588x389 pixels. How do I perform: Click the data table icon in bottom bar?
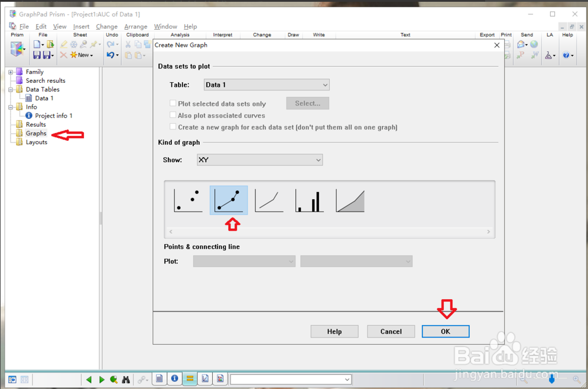point(160,379)
